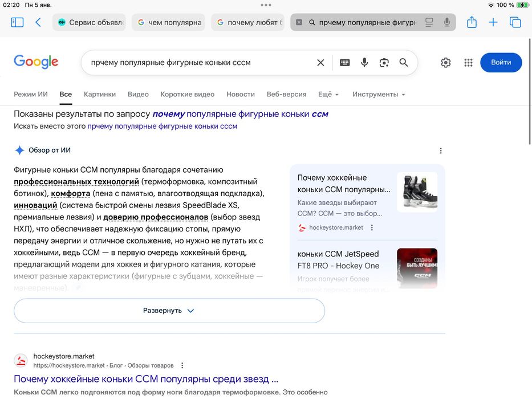Click the underlined 'доверию профессионалов' term
This screenshot has height=399, width=532.
tap(156, 217)
